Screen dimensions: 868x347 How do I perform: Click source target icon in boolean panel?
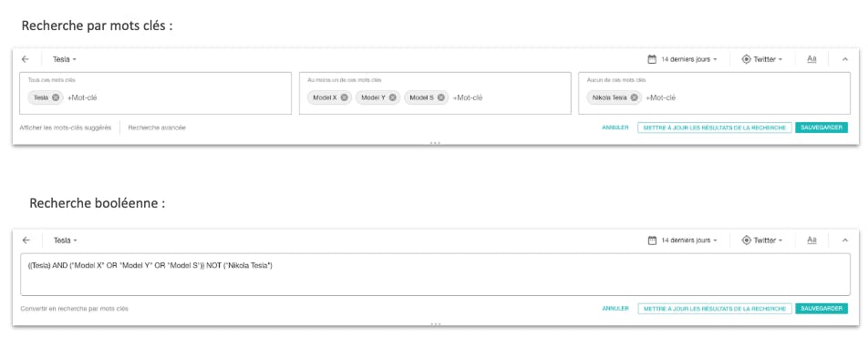tap(746, 240)
